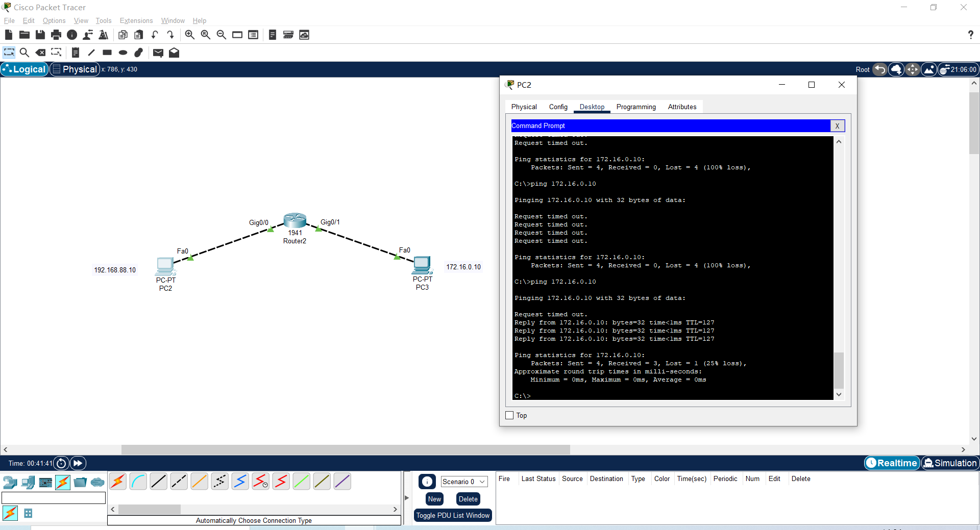Screen dimensions: 980x530
Task: Click the Undo arrow icon
Action: [155, 35]
